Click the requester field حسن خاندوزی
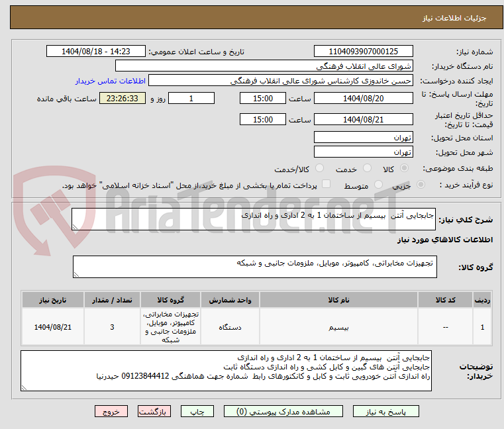Image resolution: width=504 pixels, height=429 pixels. coord(281,81)
